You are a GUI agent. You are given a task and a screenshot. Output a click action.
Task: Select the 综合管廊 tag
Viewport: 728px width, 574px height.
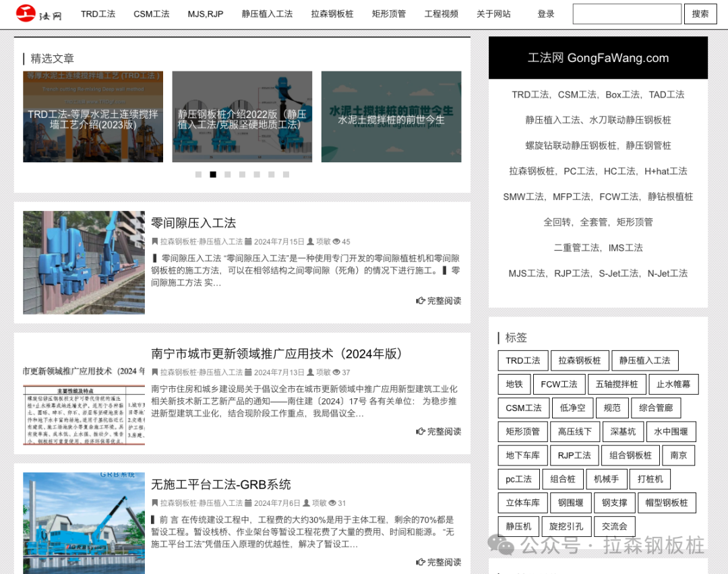pos(656,408)
